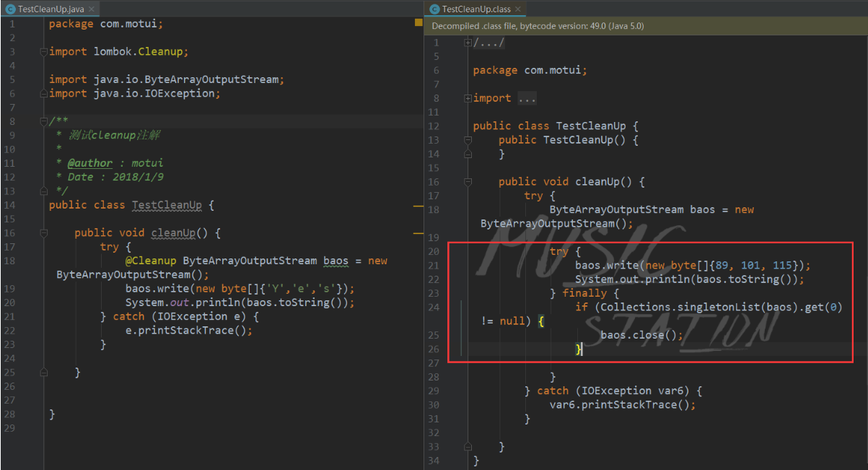Click 'public class TestCleanUp {' in .class editor
Viewport: 868px width, 470px height.
(556, 126)
